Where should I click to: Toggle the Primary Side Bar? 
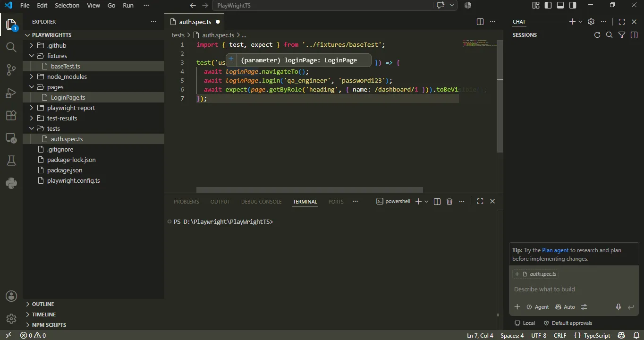[x=548, y=6]
